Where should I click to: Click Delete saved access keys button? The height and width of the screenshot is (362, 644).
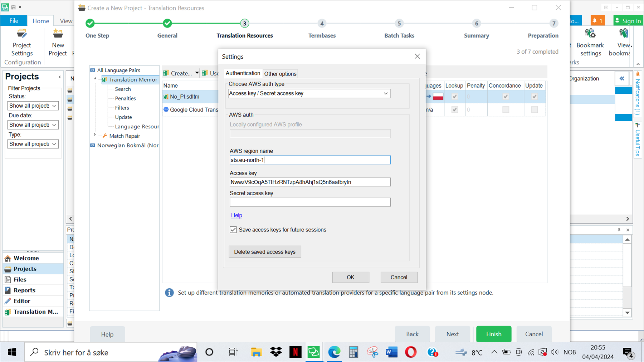coord(265,252)
